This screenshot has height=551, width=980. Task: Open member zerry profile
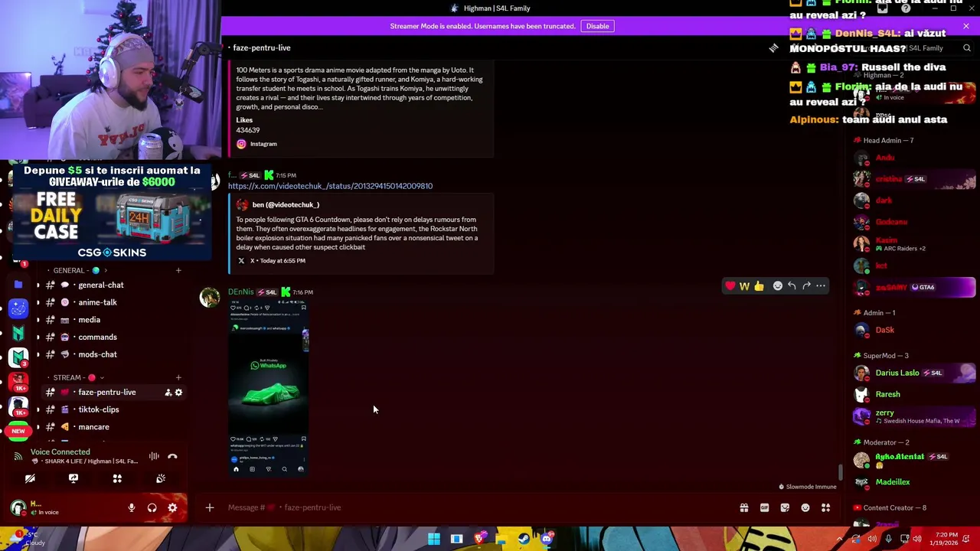[x=914, y=416]
